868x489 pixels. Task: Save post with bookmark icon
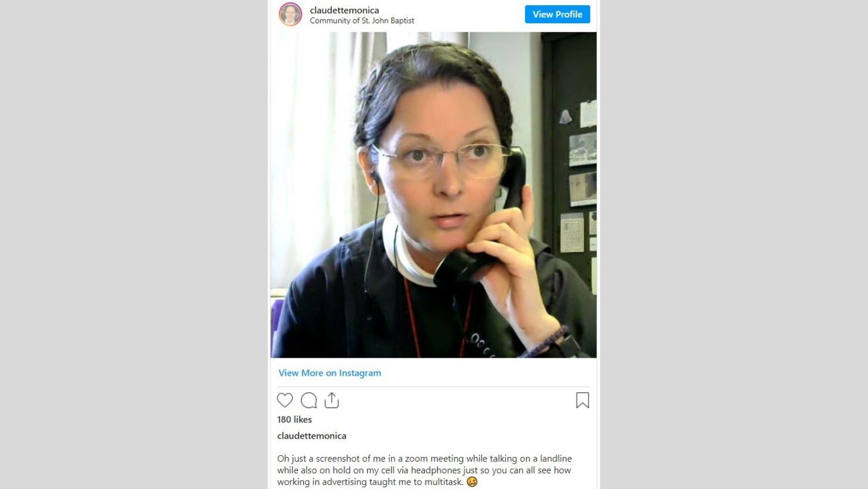coord(582,400)
